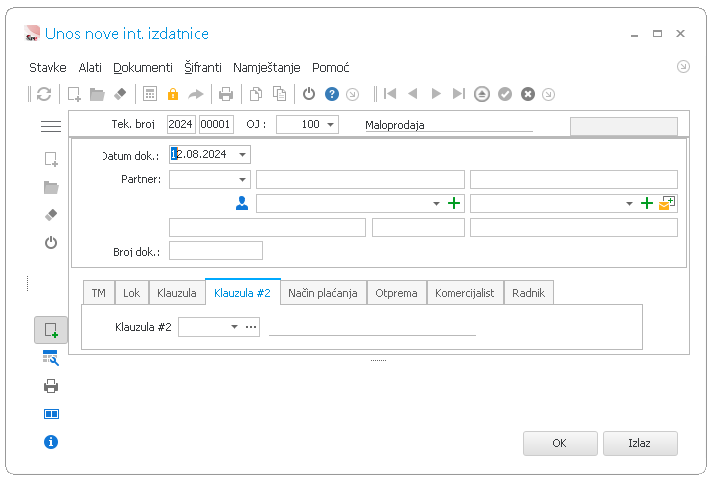The width and height of the screenshot is (715, 482).
Task: Click the forward arrow share icon
Action: [x=196, y=94]
